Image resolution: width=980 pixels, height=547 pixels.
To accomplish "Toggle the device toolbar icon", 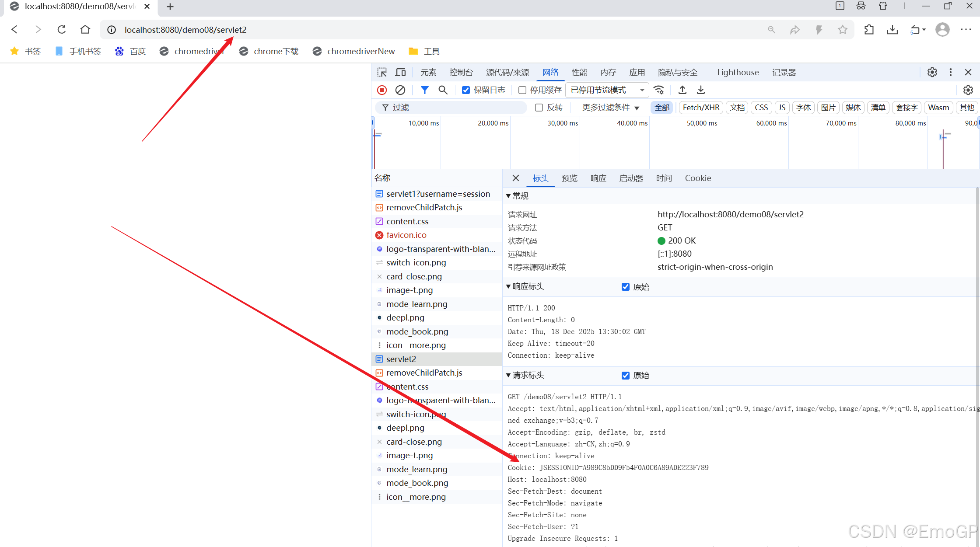I will tap(400, 73).
